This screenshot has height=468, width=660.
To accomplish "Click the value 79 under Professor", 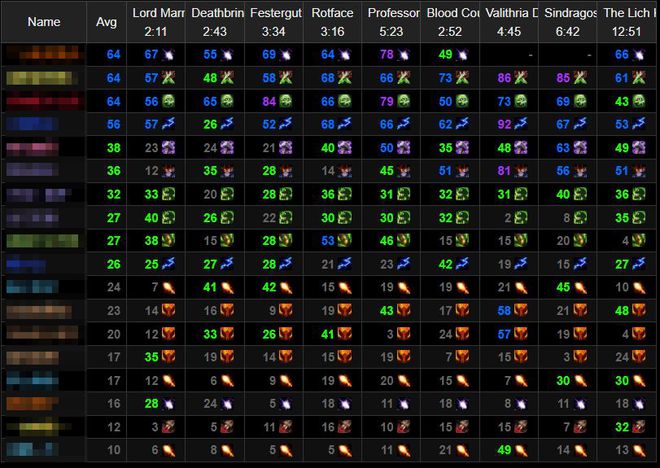I will point(386,101).
